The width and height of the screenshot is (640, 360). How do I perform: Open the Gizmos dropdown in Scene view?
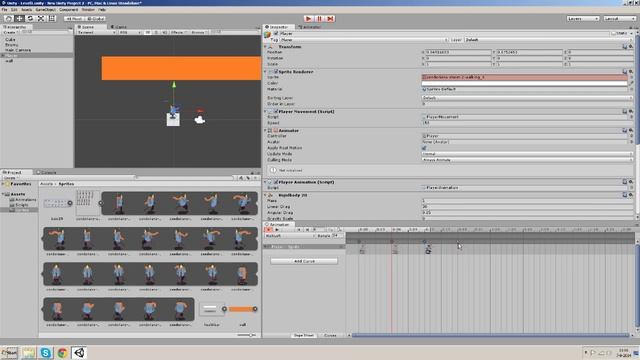(x=199, y=32)
